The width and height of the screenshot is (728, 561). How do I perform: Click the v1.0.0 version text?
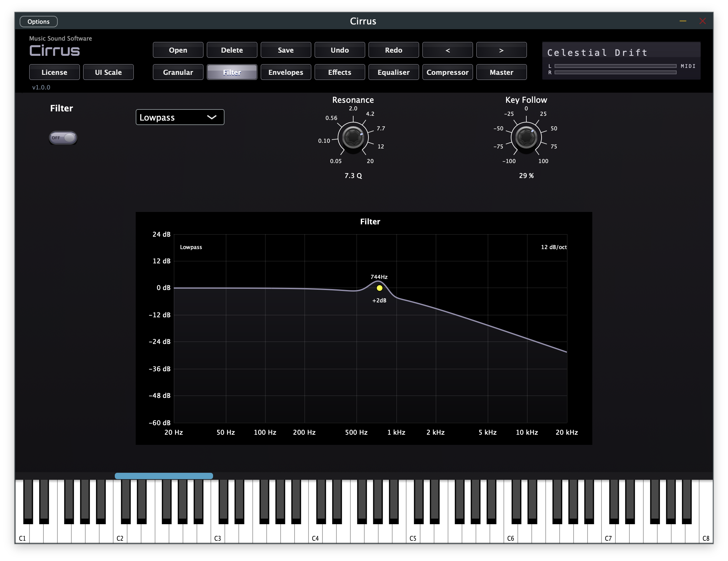pos(41,87)
